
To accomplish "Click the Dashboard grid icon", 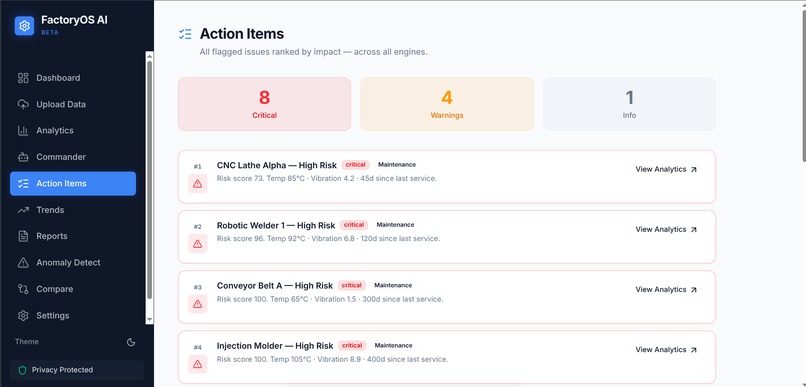I will tap(23, 78).
